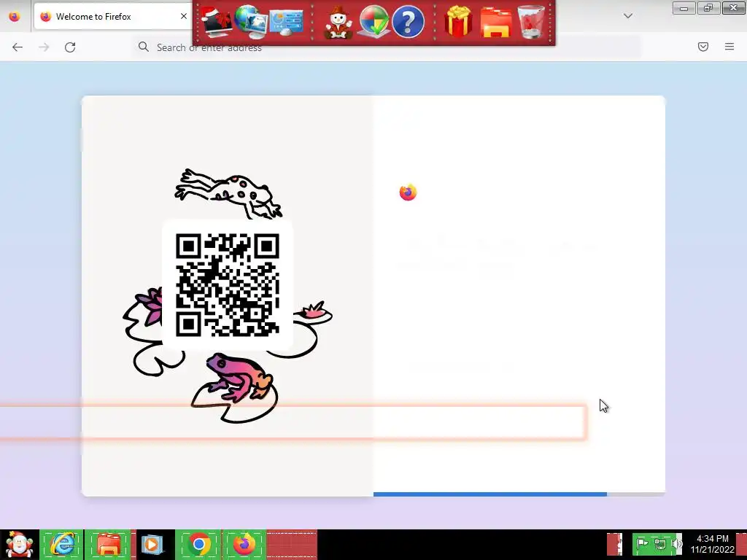Reload the current page
The width and height of the screenshot is (747, 560).
(x=70, y=47)
